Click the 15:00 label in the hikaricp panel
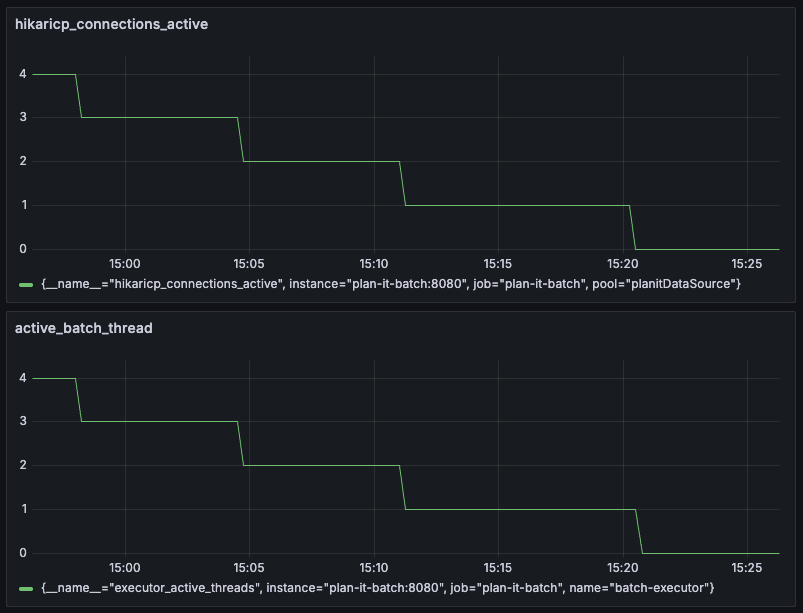803x613 pixels. (124, 264)
